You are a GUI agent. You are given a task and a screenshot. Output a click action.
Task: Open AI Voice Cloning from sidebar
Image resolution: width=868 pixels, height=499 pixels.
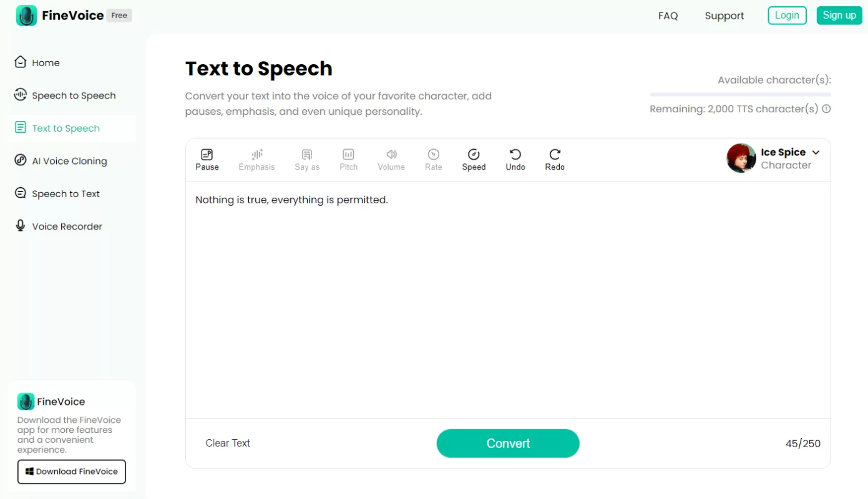(x=69, y=161)
